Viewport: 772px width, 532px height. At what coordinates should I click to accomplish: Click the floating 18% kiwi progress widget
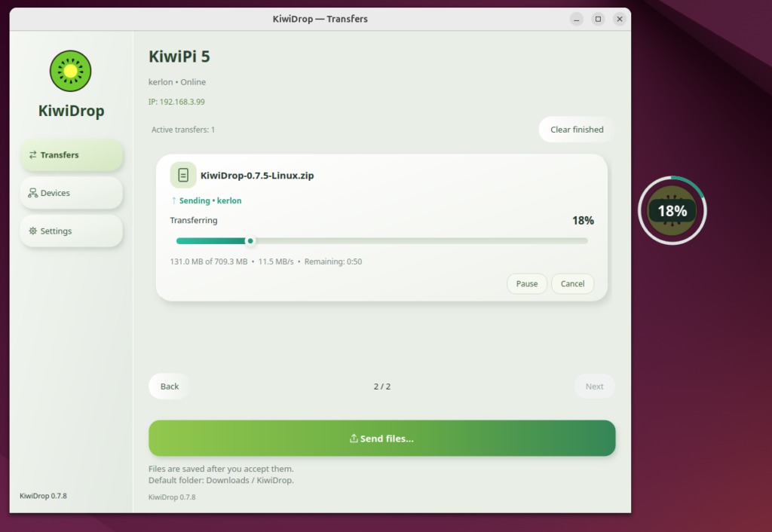672,211
